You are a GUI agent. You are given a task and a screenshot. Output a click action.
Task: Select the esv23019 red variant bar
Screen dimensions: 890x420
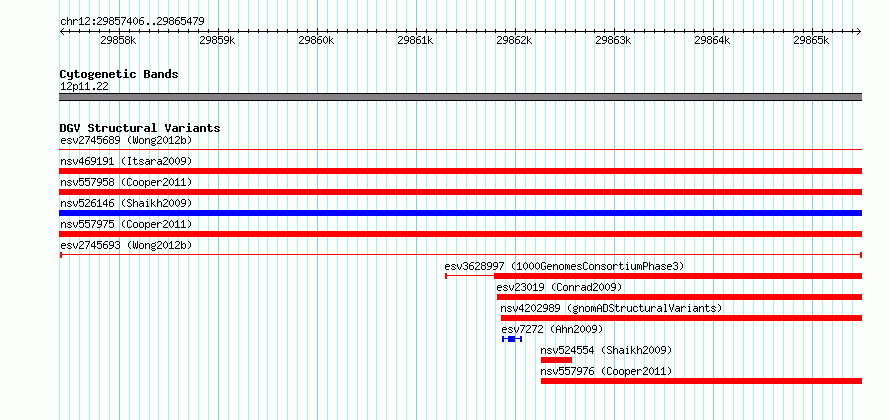679,297
